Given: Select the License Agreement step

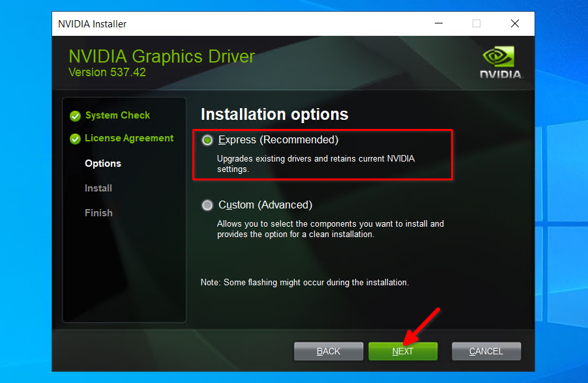Looking at the screenshot, I should click(129, 138).
